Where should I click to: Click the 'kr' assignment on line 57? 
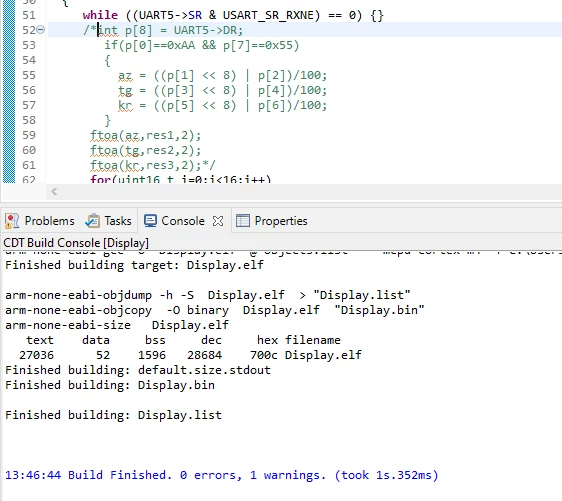(223, 105)
